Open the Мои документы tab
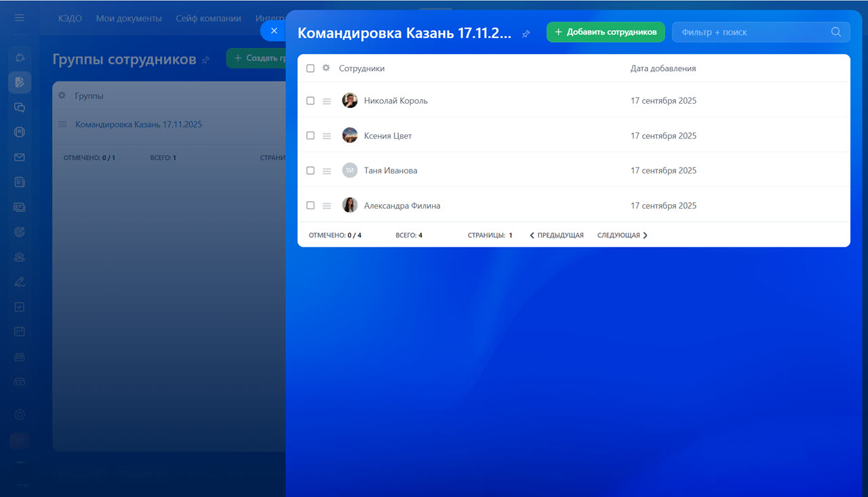The width and height of the screenshot is (868, 497). 129,18
